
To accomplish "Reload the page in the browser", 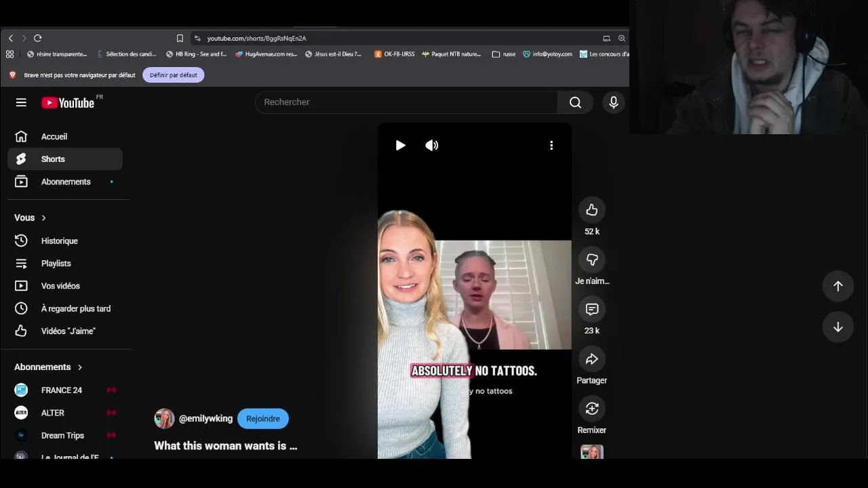I will click(38, 39).
